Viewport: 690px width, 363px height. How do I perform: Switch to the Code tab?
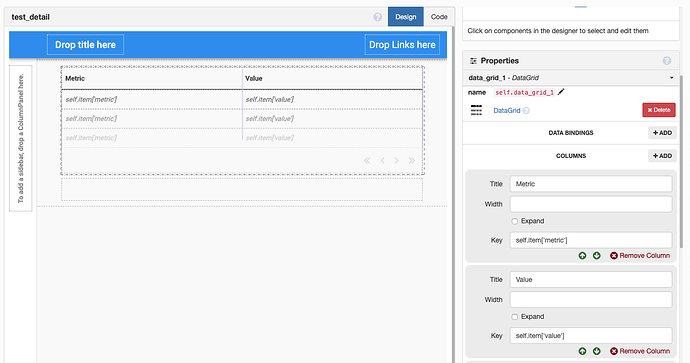coord(439,17)
